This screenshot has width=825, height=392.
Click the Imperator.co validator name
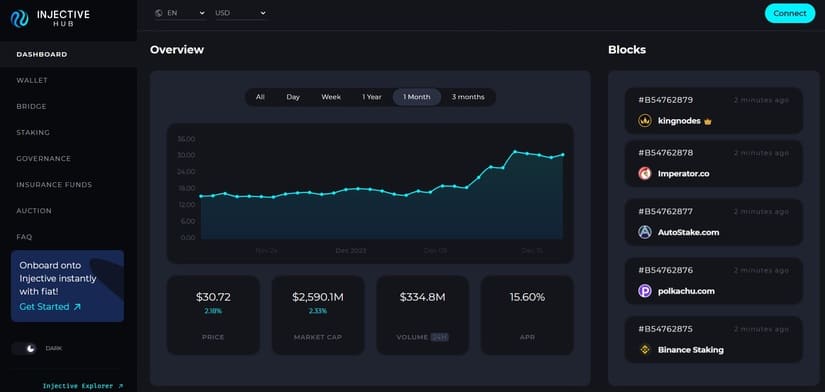(683, 174)
